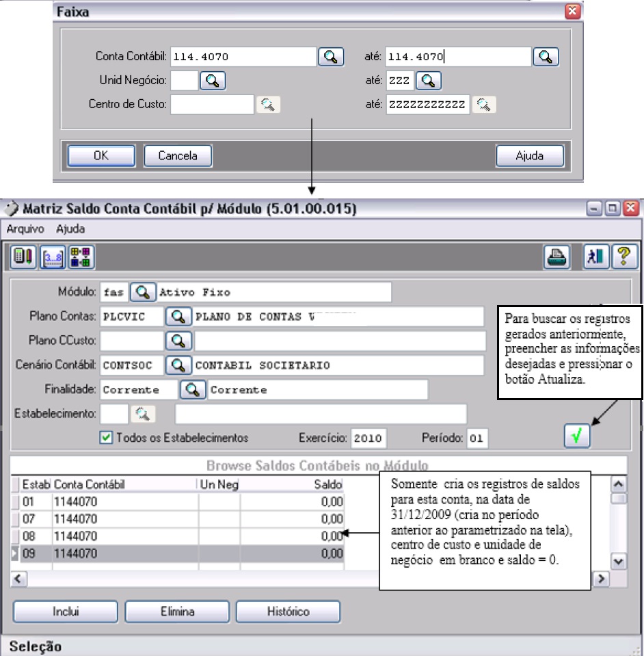Click scroll right arrow in browse grid

601,579
